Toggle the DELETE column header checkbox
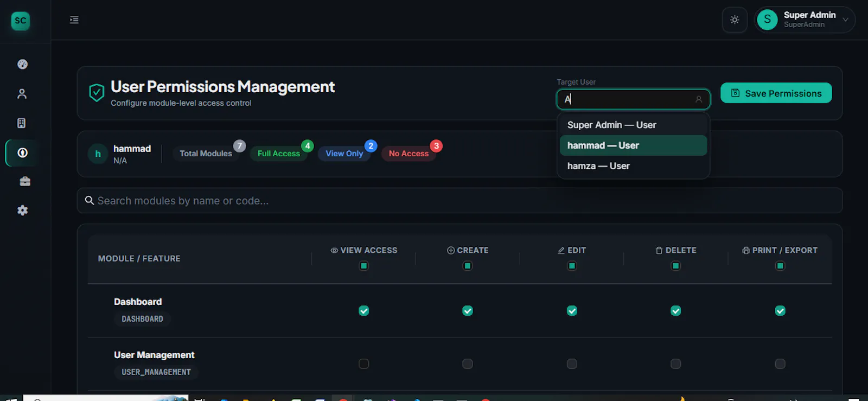 coord(675,266)
